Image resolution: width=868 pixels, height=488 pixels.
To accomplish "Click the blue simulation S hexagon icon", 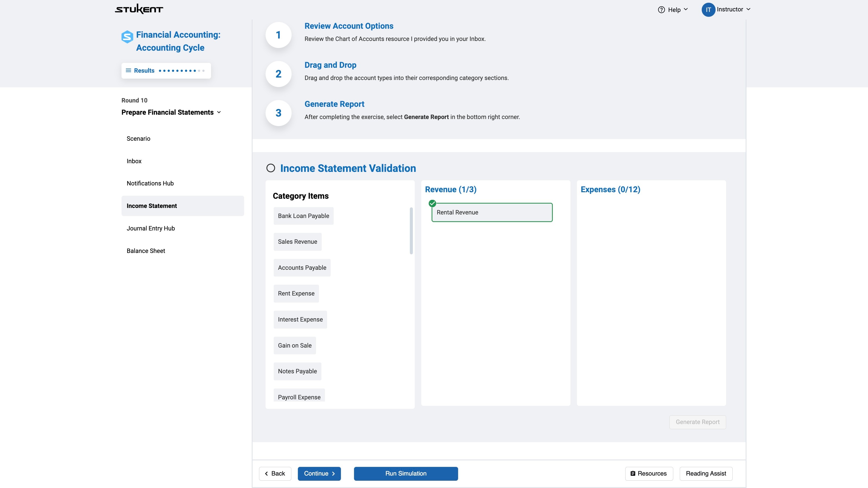I will [127, 37].
